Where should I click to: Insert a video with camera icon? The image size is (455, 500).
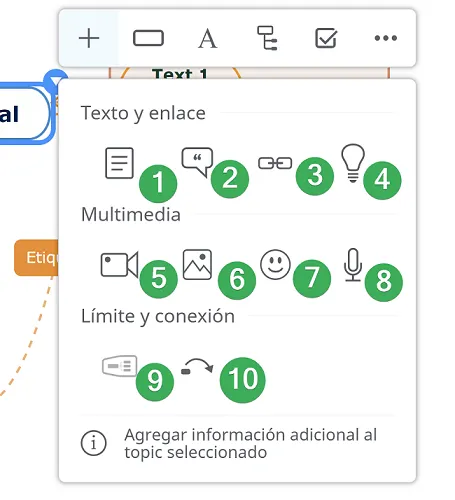click(119, 265)
